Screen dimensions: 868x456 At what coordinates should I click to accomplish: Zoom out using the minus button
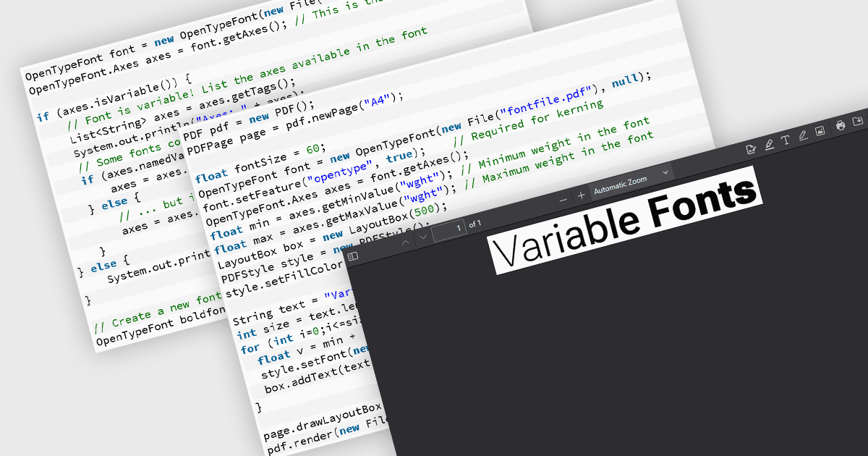tap(563, 199)
